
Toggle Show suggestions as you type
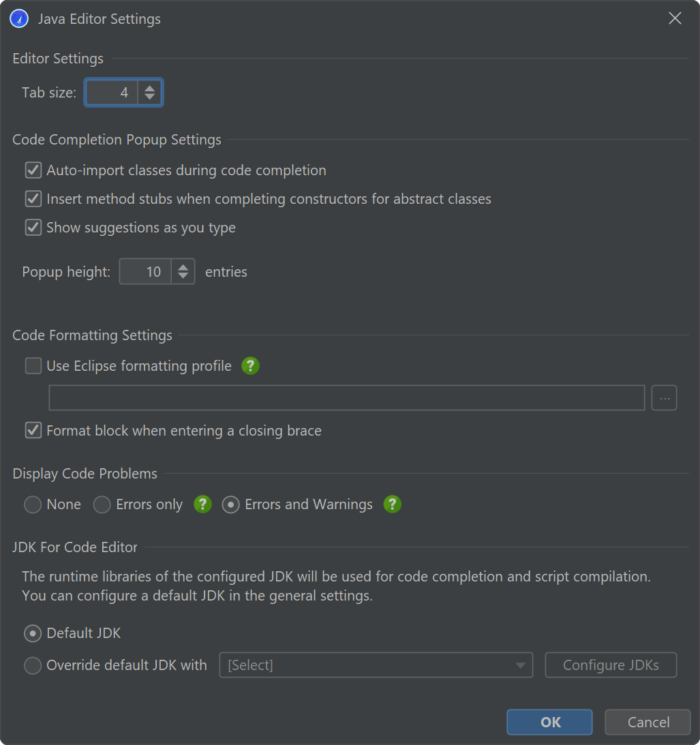pyautogui.click(x=33, y=228)
